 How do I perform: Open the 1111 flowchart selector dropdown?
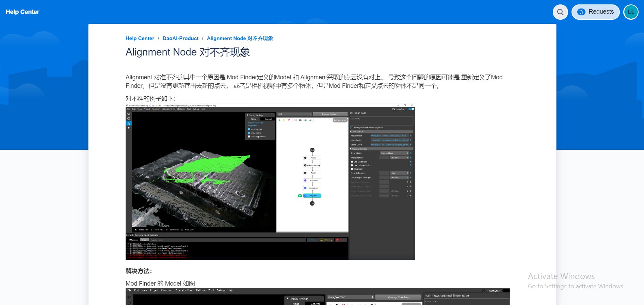point(294,114)
